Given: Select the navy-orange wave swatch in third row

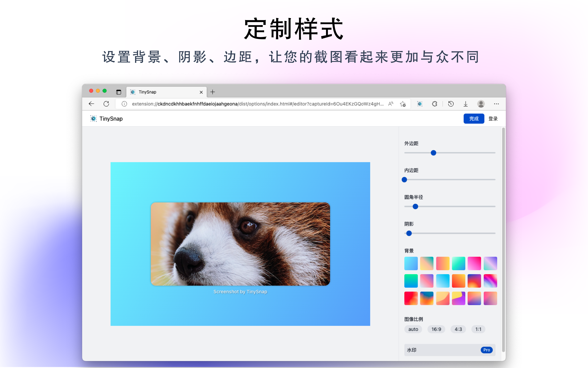Looking at the screenshot, I should [427, 298].
